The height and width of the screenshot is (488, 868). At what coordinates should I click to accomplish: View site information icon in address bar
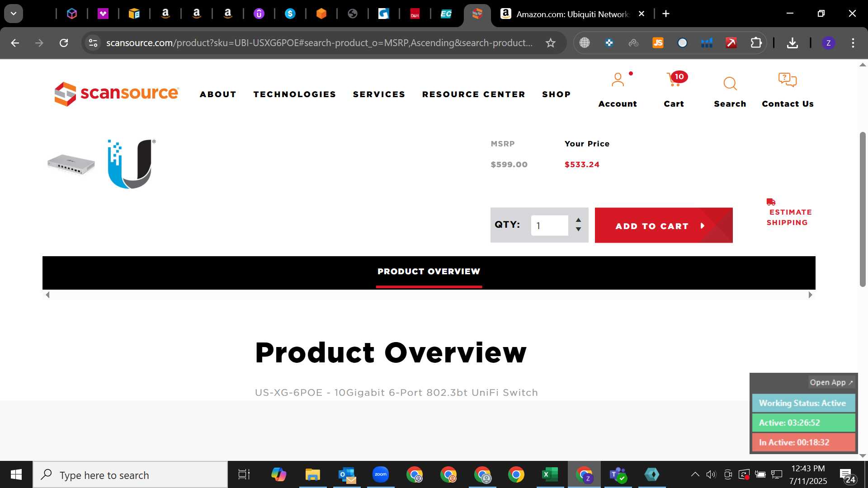click(x=93, y=43)
